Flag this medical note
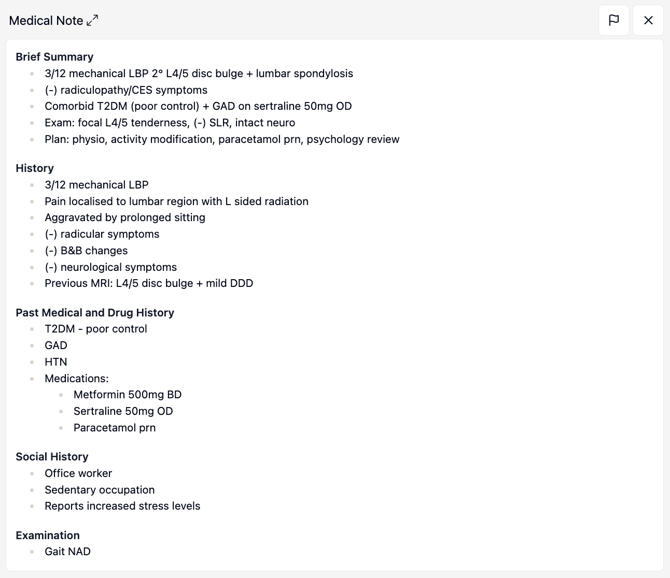The height and width of the screenshot is (578, 670). pyautogui.click(x=613, y=20)
